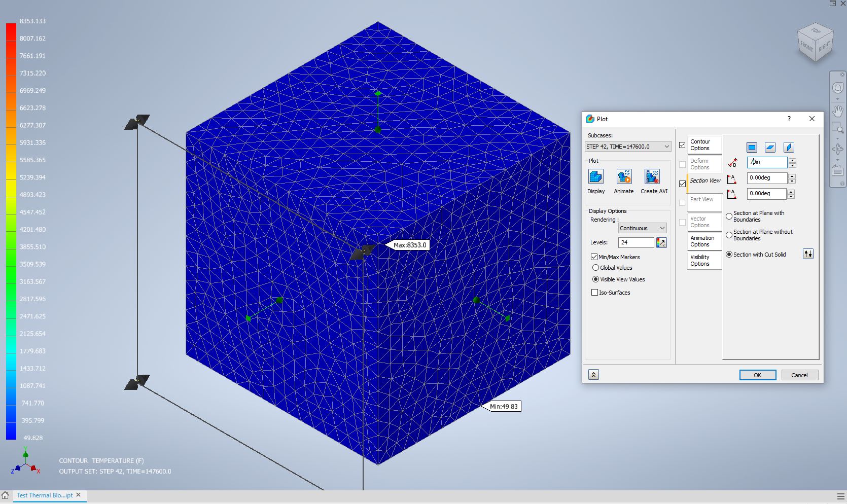This screenshot has height=504, width=847.
Task: Close the navigation bar with small X
Action: [x=842, y=75]
